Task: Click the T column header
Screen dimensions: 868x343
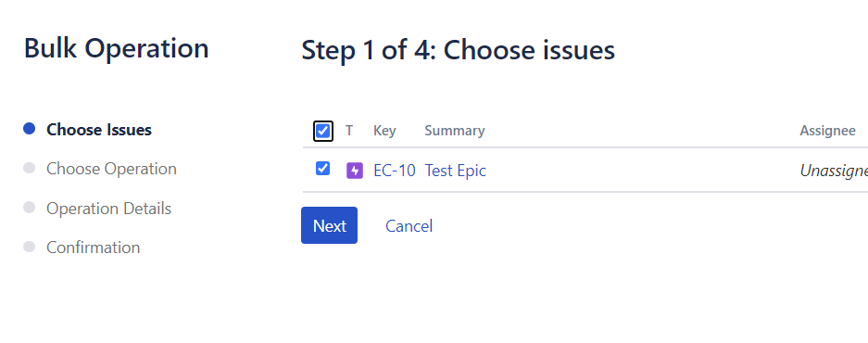Action: pos(349,131)
